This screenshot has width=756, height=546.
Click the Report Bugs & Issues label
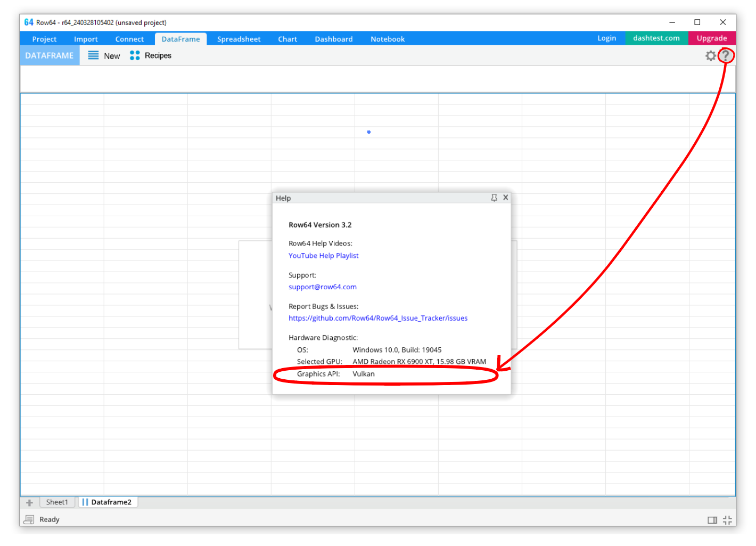click(324, 306)
